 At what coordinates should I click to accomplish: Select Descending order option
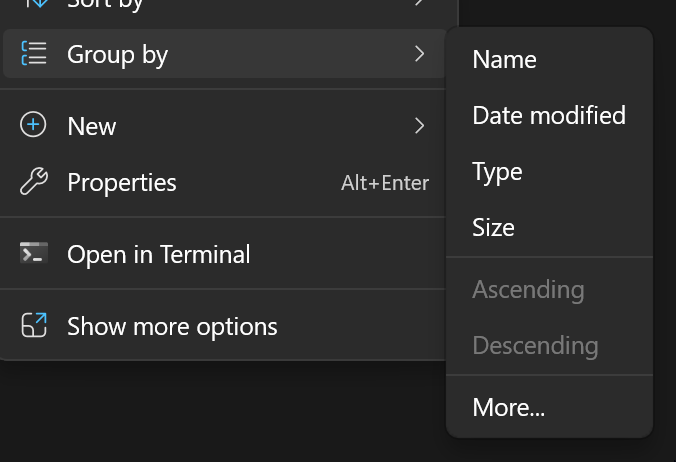click(x=534, y=346)
